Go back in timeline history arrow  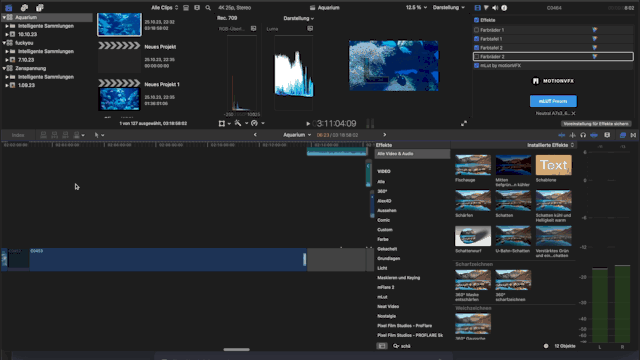click(x=255, y=135)
